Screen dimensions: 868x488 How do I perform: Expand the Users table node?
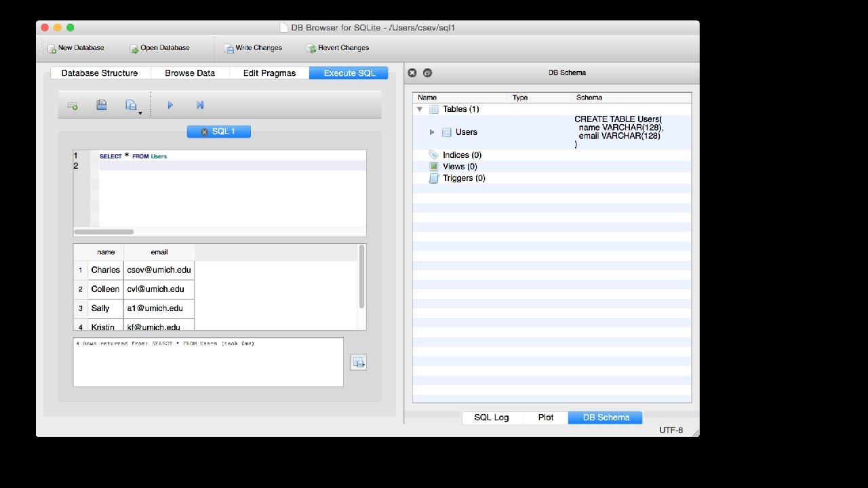point(432,132)
